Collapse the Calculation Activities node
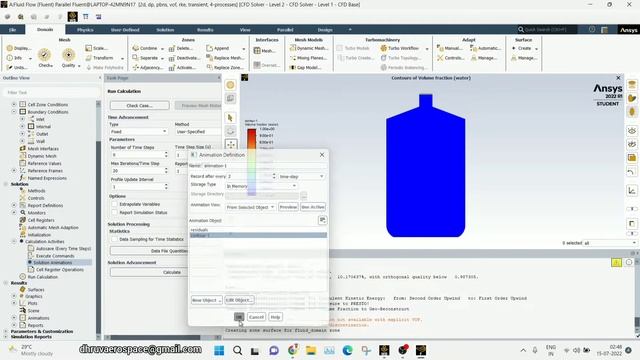 click(14, 241)
